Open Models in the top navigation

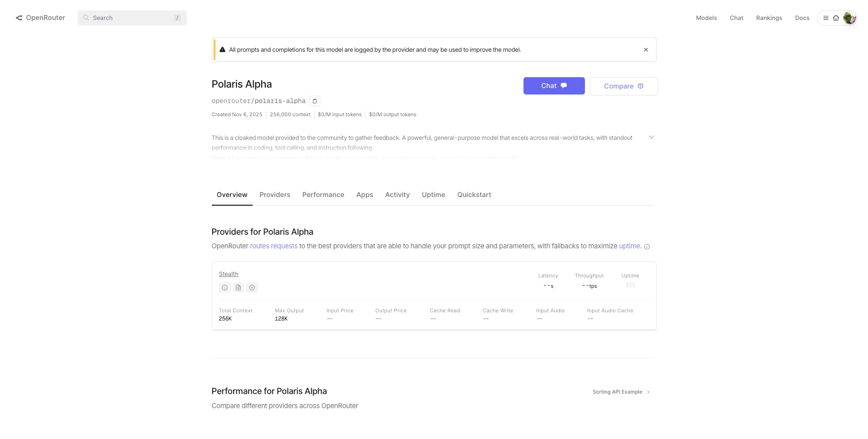[x=706, y=18]
